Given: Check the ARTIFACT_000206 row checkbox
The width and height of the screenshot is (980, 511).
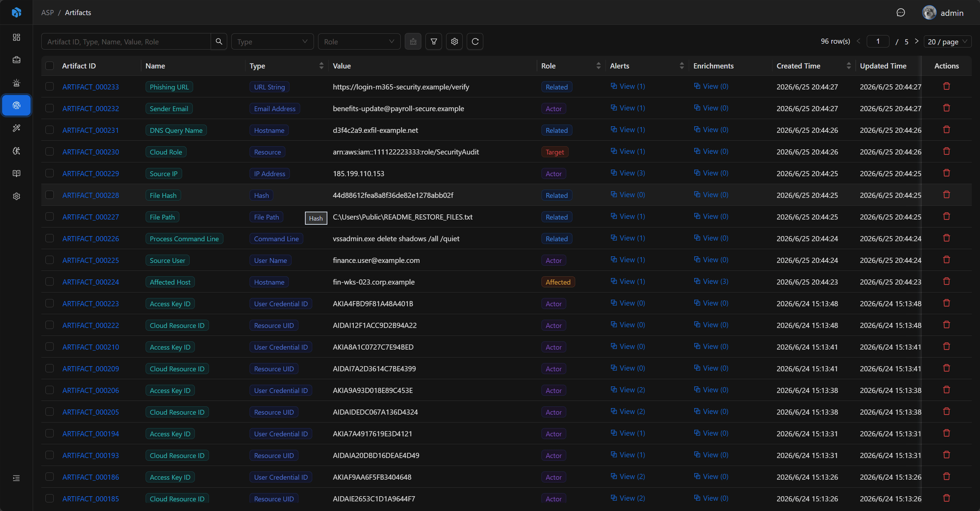Looking at the screenshot, I should [50, 390].
